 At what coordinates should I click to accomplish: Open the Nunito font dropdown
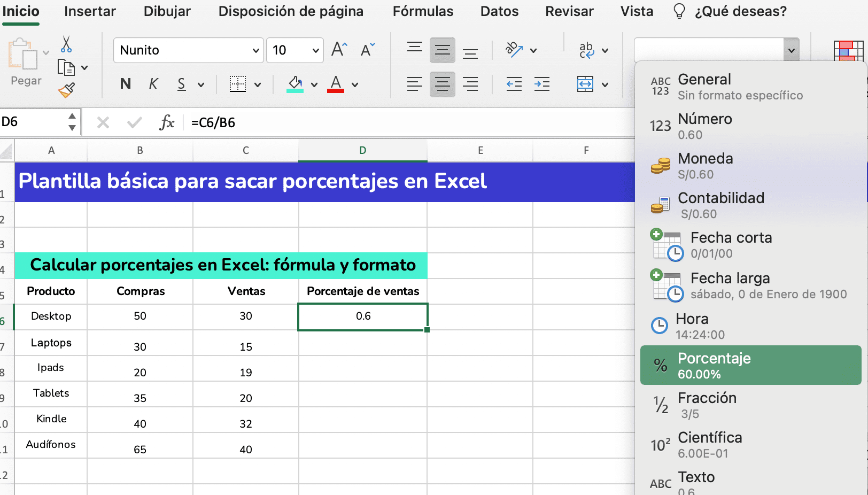188,50
